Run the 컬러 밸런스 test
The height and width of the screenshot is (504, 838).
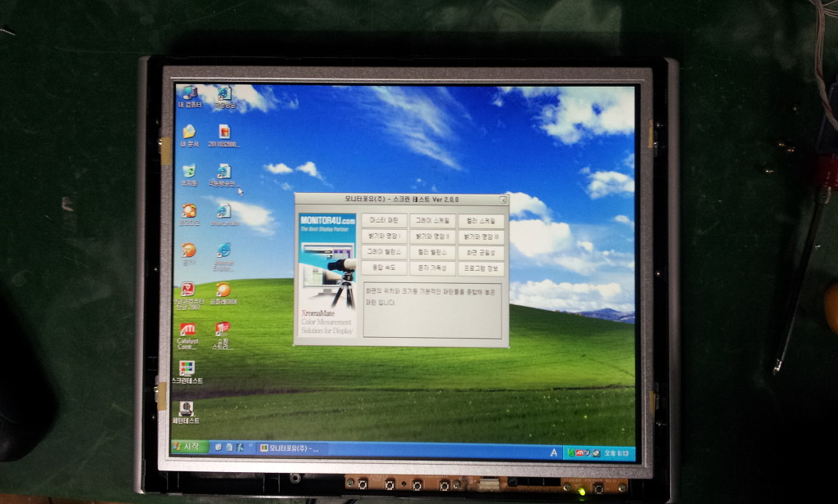pos(432,252)
